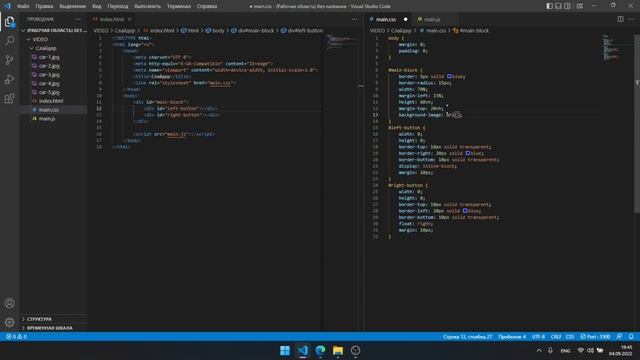Click the VS Code logo in title bar
The height and width of the screenshot is (360, 640).
(x=7, y=6)
